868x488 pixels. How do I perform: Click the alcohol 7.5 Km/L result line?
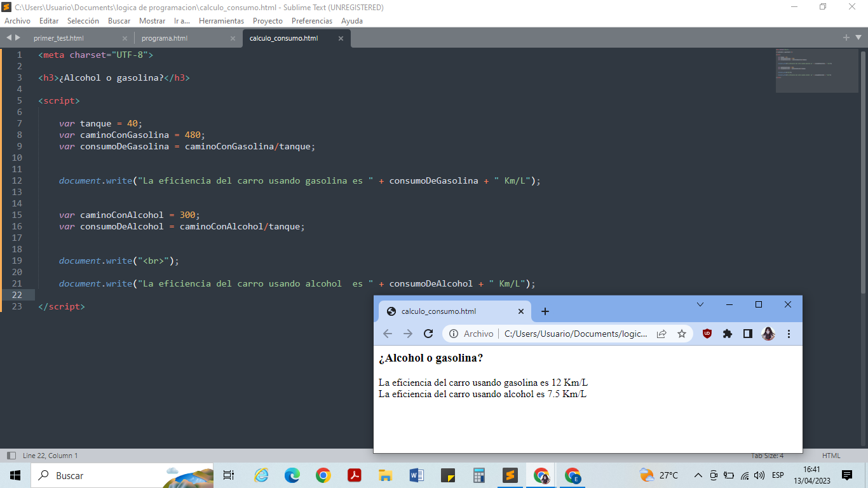pyautogui.click(x=482, y=394)
